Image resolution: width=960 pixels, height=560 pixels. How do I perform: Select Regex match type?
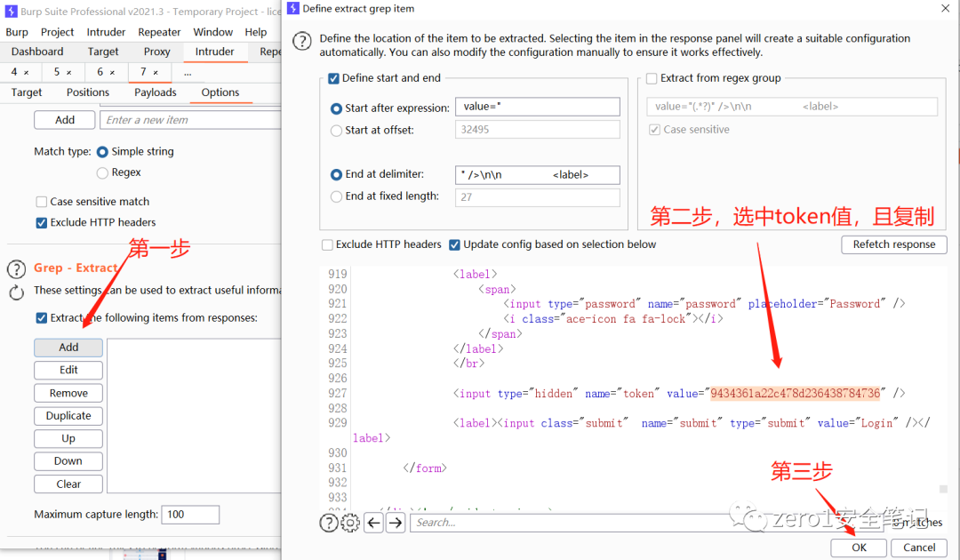pos(102,173)
